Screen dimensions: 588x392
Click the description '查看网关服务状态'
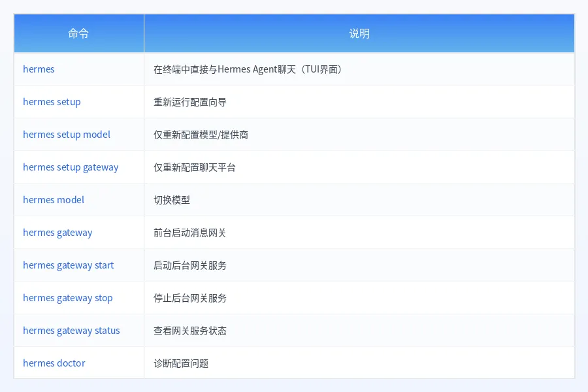click(x=190, y=331)
